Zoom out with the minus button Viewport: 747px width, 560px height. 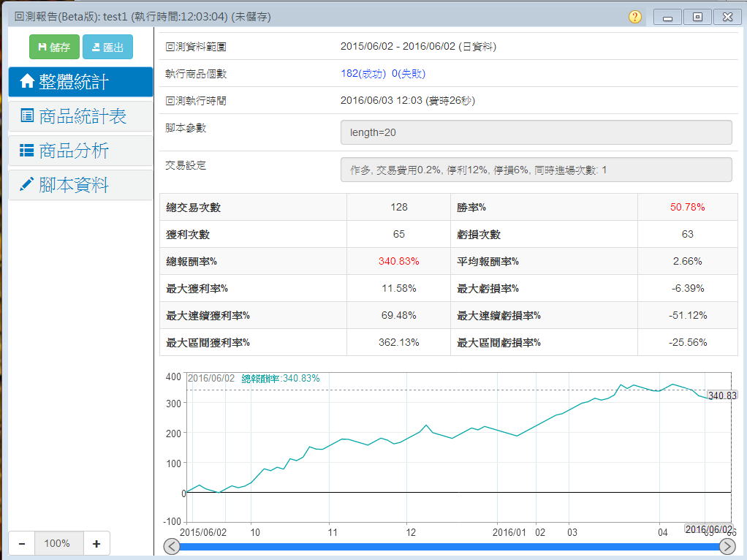[x=22, y=543]
